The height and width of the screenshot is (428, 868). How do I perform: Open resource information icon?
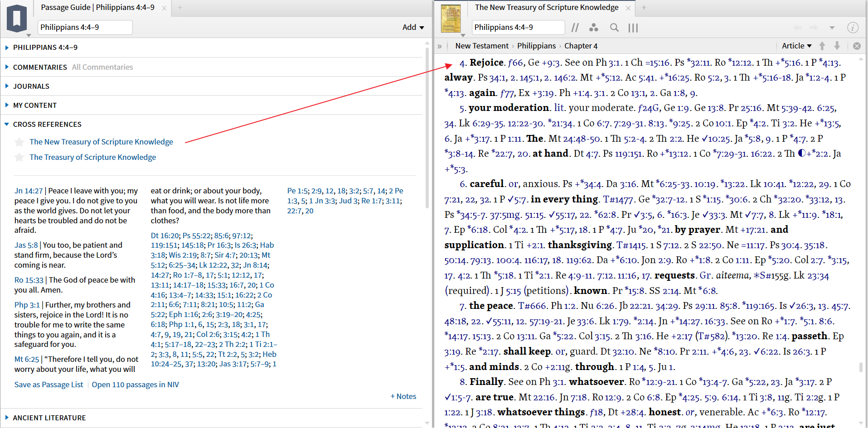pos(853,28)
